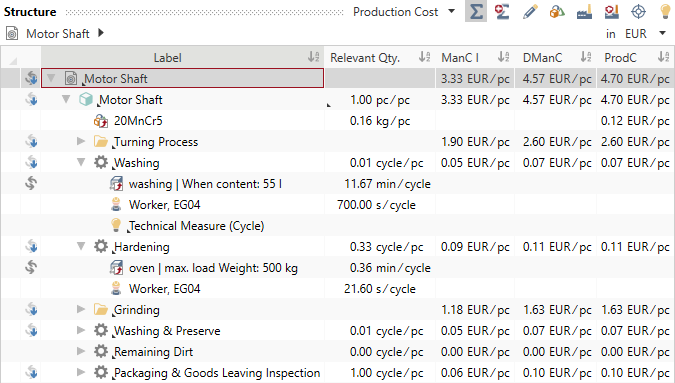The height and width of the screenshot is (383, 675).
Task: Select the pencil edit icon
Action: click(x=530, y=12)
